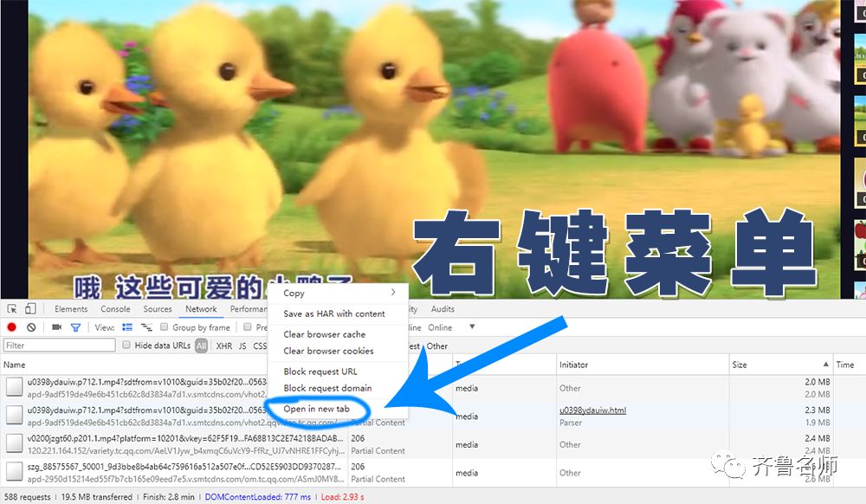Sort by Size column ascending arrow
Viewport: 866px width, 504px height.
pyautogui.click(x=825, y=365)
